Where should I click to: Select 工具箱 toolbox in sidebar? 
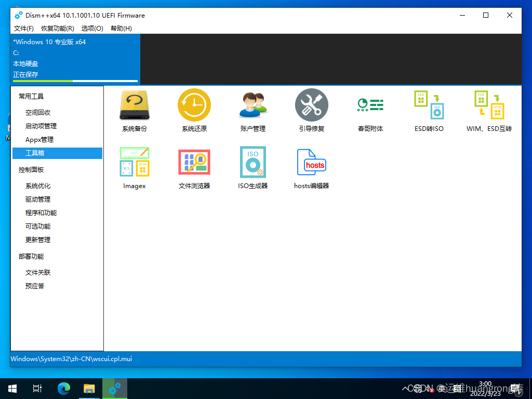click(57, 153)
